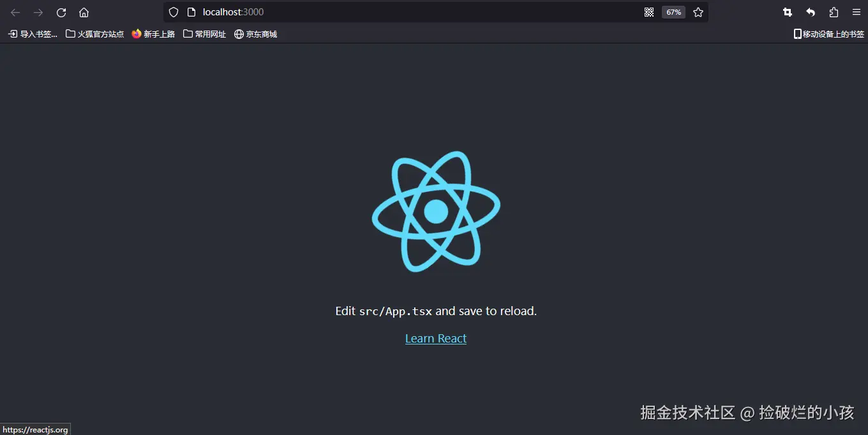Screen dimensions: 868x435
Task: Select the 新手上路 bookmark
Action: pyautogui.click(x=153, y=34)
